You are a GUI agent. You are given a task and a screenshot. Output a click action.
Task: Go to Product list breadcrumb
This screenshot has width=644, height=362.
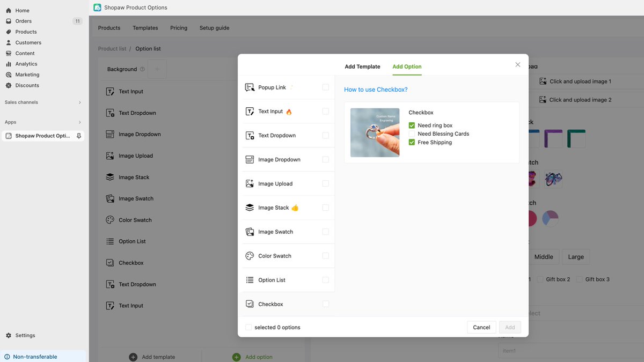[x=112, y=49]
